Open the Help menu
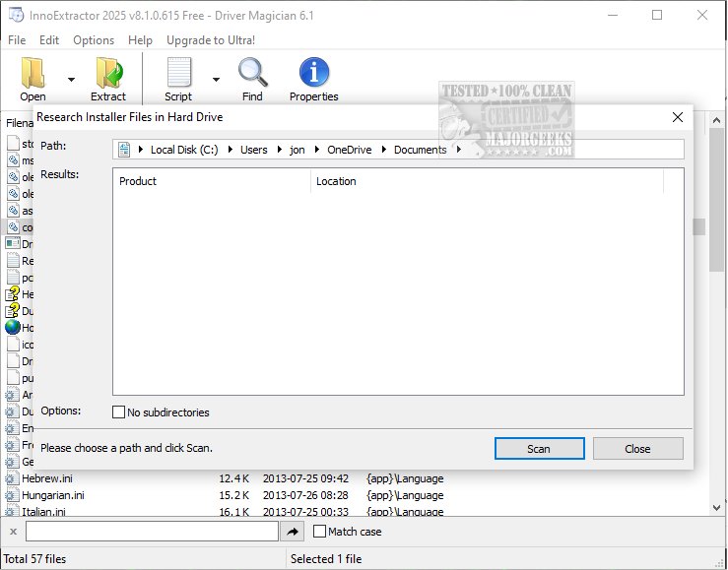 click(140, 40)
